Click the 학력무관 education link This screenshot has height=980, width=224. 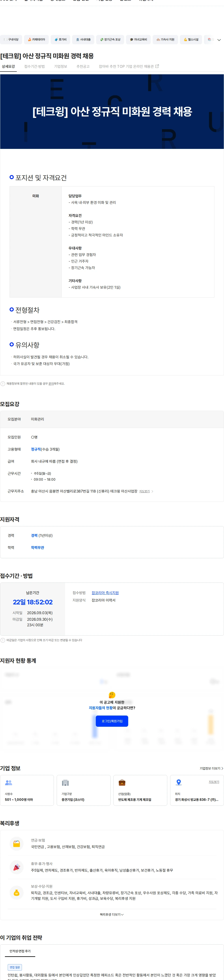click(x=37, y=548)
